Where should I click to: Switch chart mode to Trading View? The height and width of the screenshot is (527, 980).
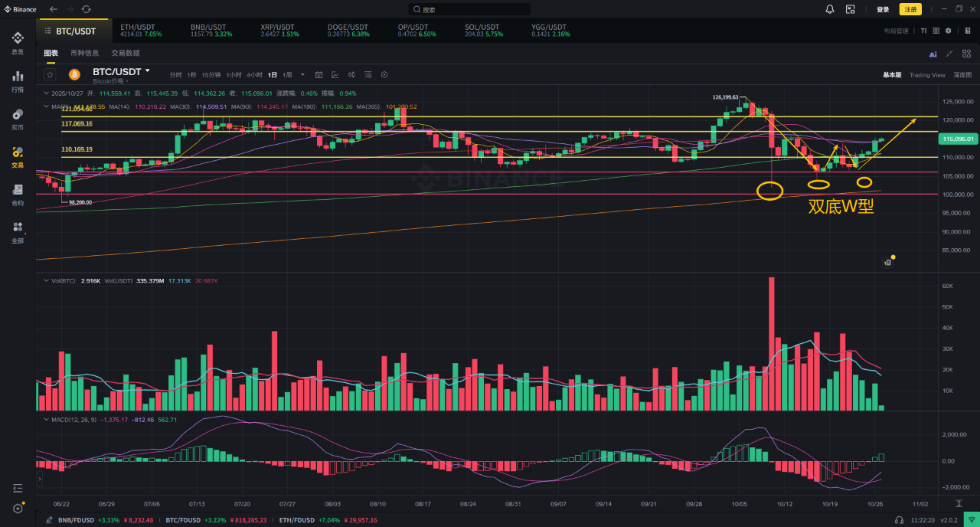[927, 75]
